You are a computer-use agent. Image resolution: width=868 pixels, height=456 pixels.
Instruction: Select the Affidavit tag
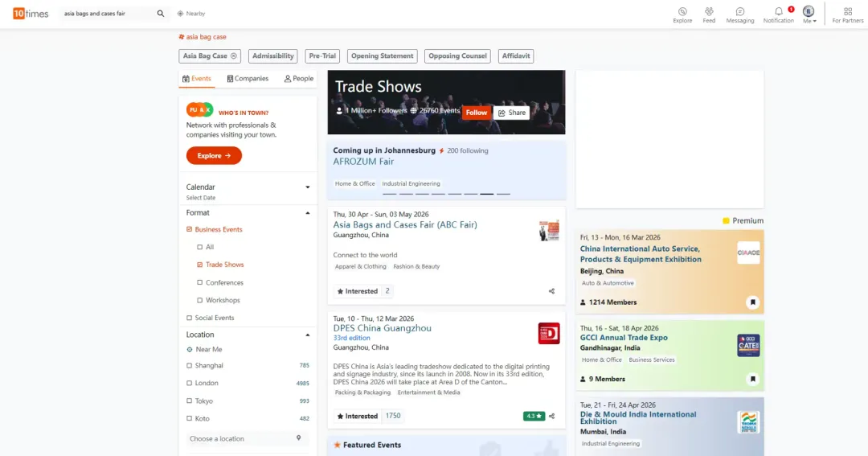pyautogui.click(x=516, y=56)
